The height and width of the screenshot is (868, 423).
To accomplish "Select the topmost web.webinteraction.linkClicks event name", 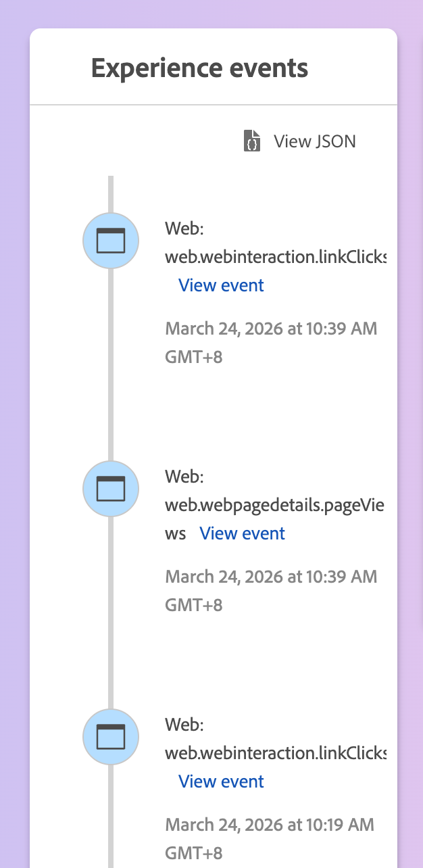I will point(276,257).
